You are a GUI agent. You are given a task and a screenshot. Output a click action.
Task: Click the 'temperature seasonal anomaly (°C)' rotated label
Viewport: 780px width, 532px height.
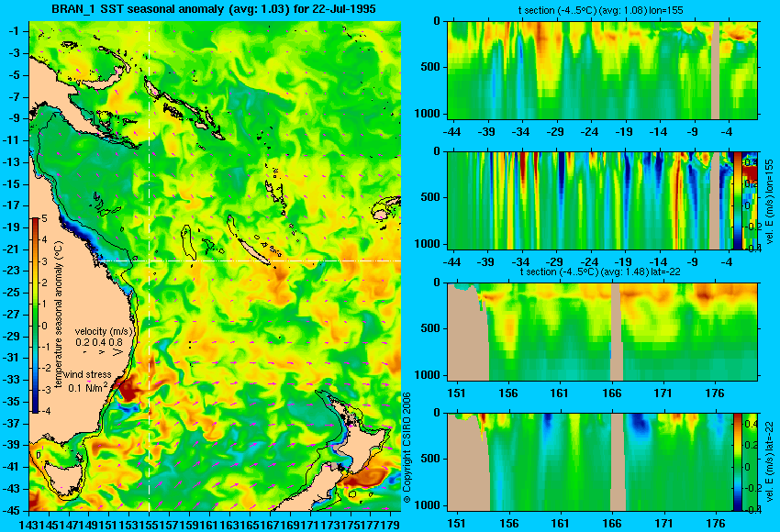point(58,315)
